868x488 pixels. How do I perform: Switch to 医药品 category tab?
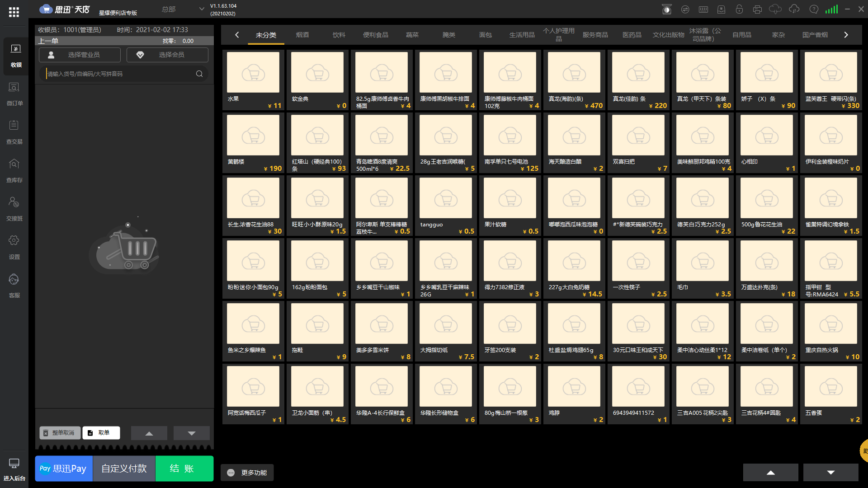(x=632, y=35)
